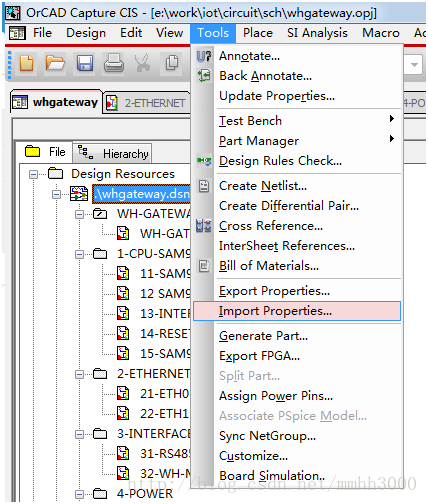Open the SI Analysis menu
Image resolution: width=428 pixels, height=504 pixels.
pos(317,33)
